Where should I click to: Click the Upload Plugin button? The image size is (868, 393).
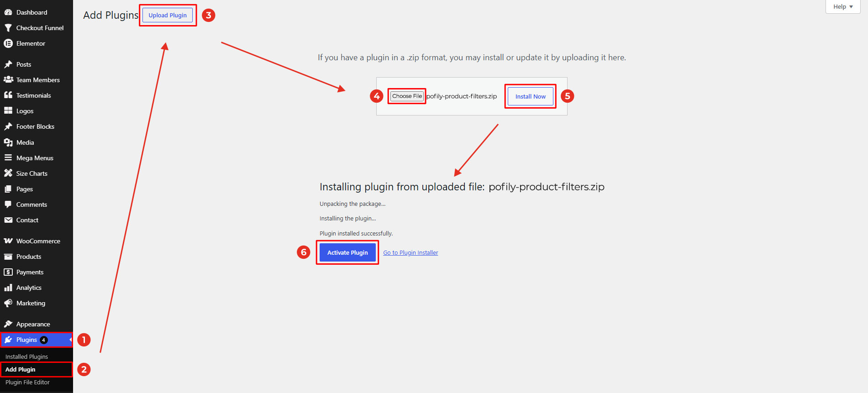[168, 15]
